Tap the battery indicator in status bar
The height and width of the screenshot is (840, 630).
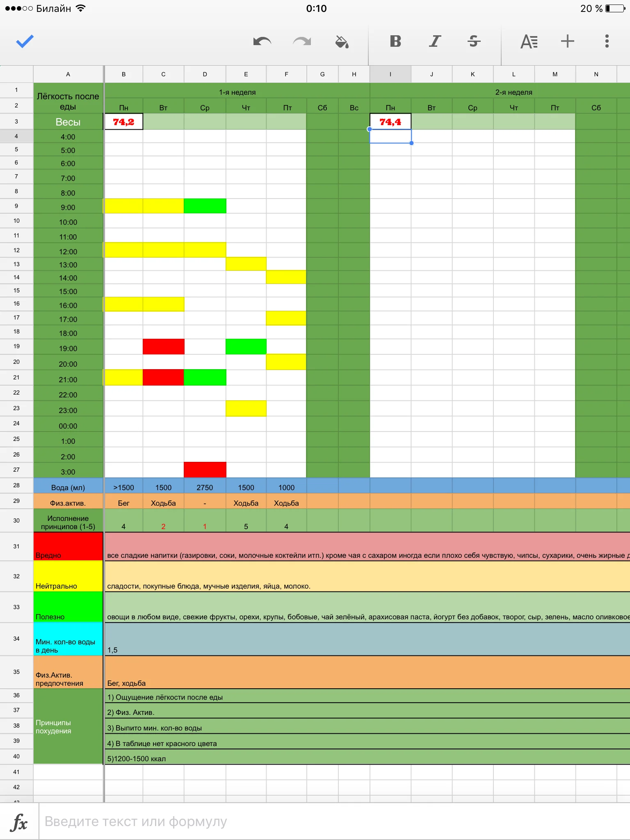click(616, 9)
